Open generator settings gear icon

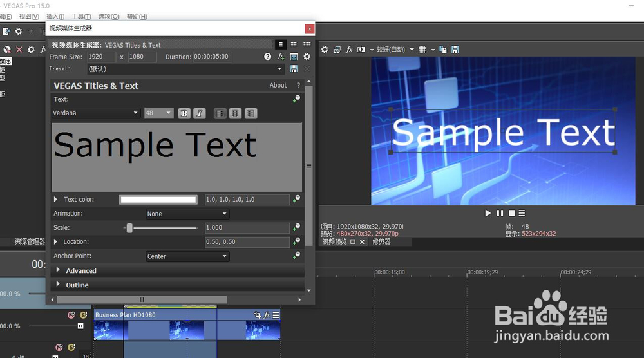307,57
